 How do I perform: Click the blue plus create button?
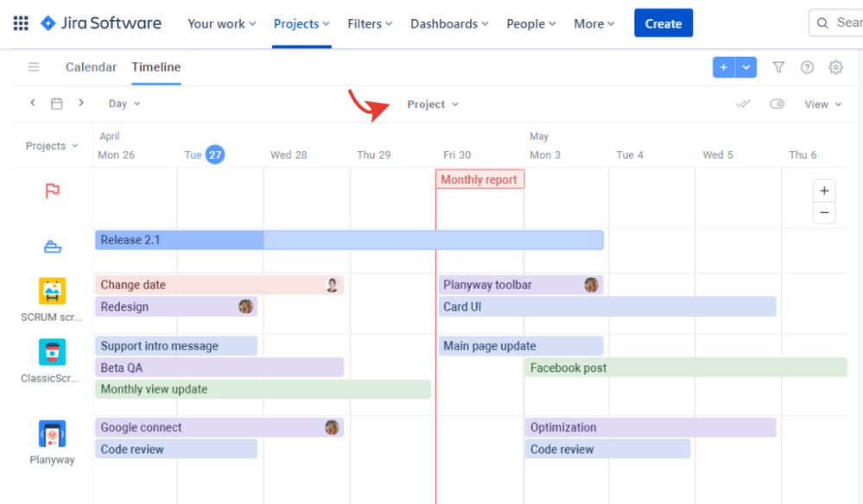pos(723,66)
